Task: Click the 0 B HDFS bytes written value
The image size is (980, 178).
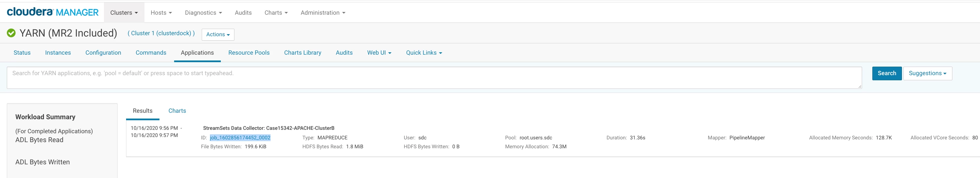Action: (x=456, y=146)
